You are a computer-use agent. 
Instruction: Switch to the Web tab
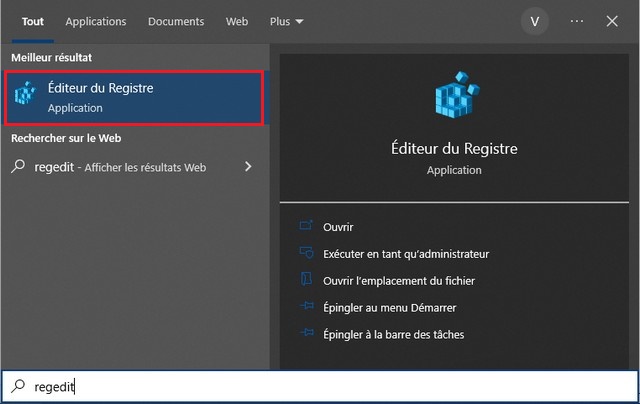point(237,21)
